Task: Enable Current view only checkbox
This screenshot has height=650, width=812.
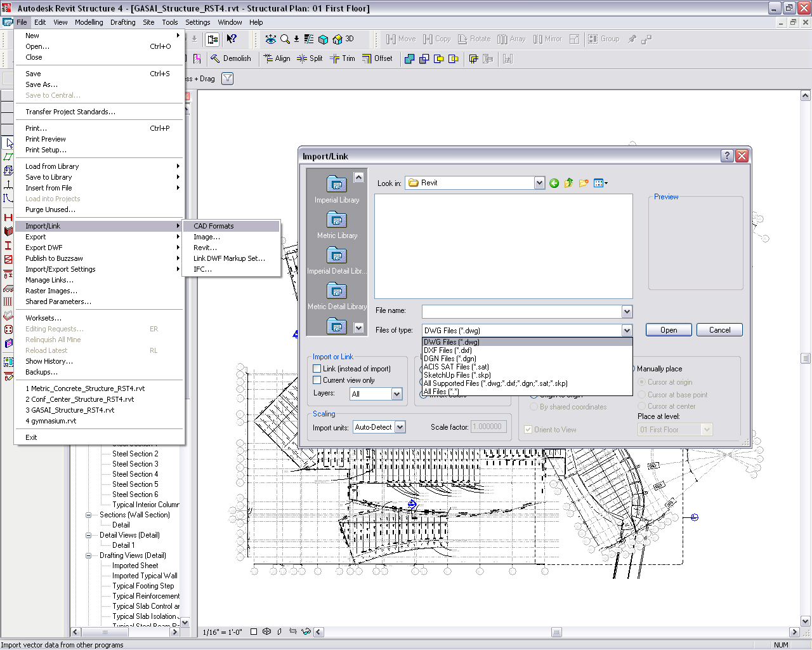Action: pyautogui.click(x=317, y=380)
